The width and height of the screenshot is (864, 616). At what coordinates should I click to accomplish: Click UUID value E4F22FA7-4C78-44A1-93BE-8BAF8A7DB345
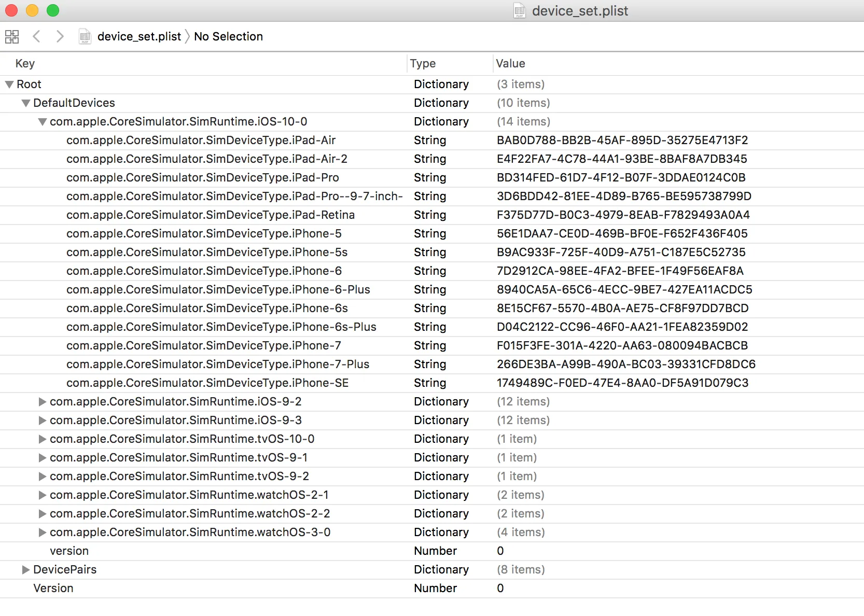coord(622,159)
